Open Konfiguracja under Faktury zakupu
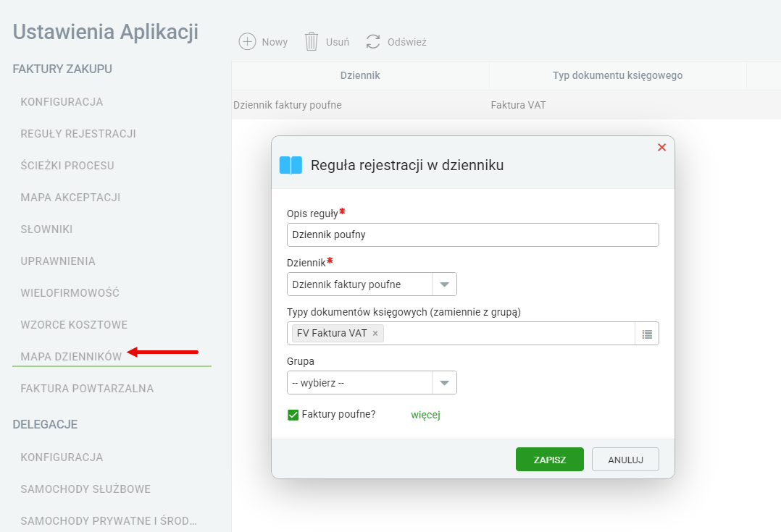The height and width of the screenshot is (532, 781). (62, 102)
